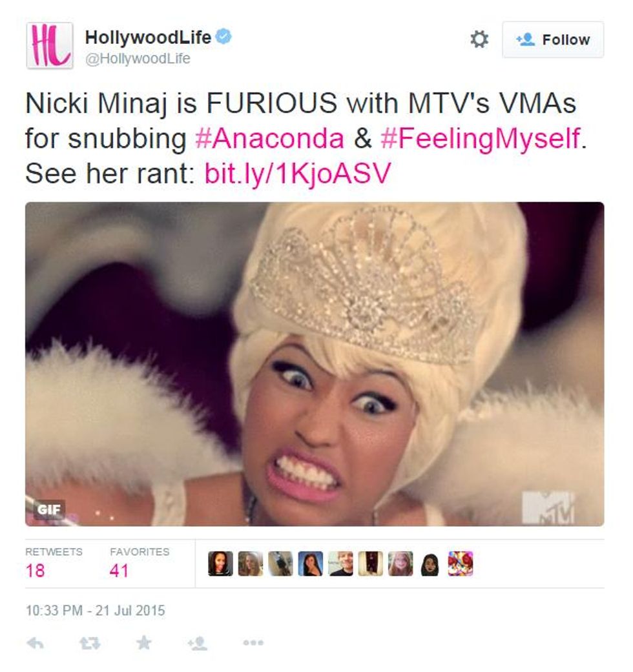Click the @HollywoodLife handle

coord(138,58)
